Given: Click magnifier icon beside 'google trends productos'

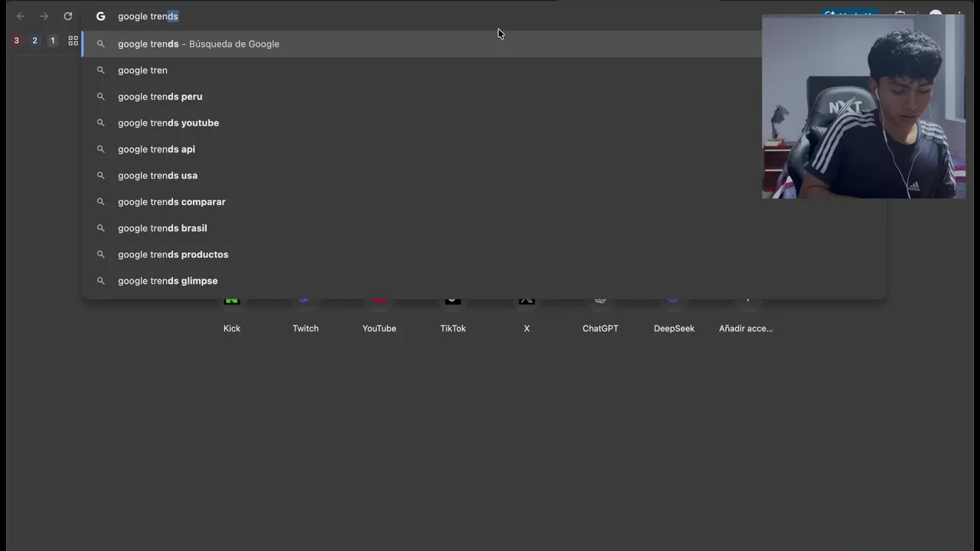Looking at the screenshot, I should tap(100, 254).
